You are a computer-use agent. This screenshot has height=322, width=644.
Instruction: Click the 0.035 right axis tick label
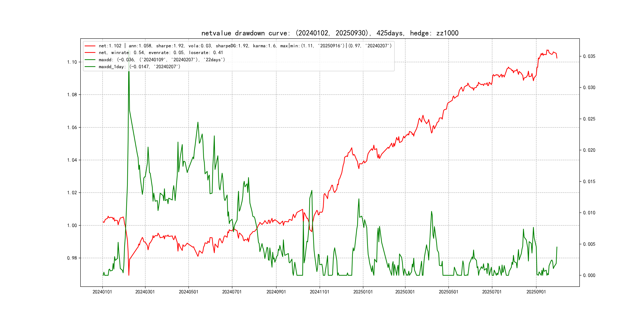pos(589,56)
